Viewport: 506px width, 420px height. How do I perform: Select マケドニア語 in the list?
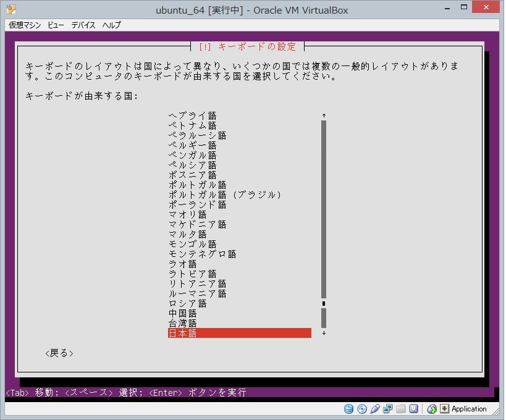(x=198, y=224)
